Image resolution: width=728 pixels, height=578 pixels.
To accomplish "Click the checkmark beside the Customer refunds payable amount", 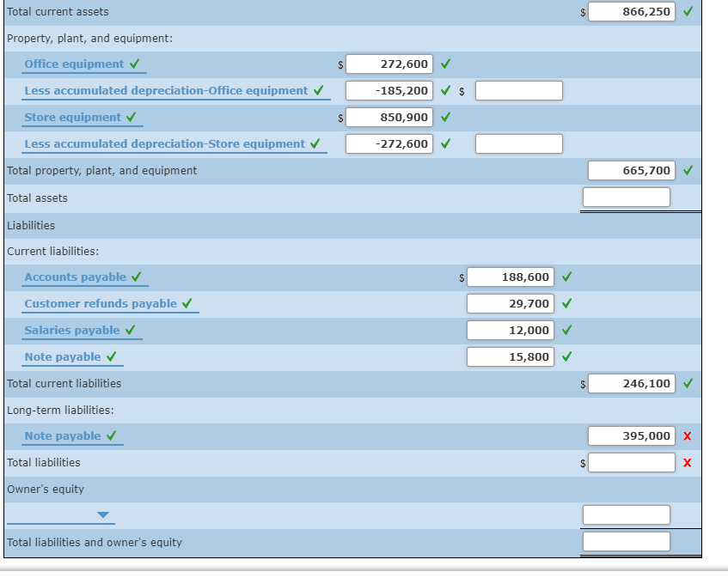I will coord(565,303).
